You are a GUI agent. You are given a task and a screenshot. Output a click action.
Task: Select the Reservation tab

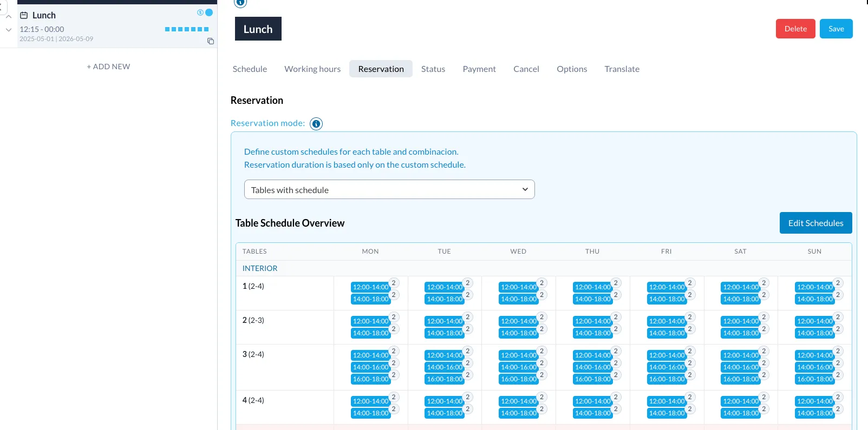(x=381, y=69)
